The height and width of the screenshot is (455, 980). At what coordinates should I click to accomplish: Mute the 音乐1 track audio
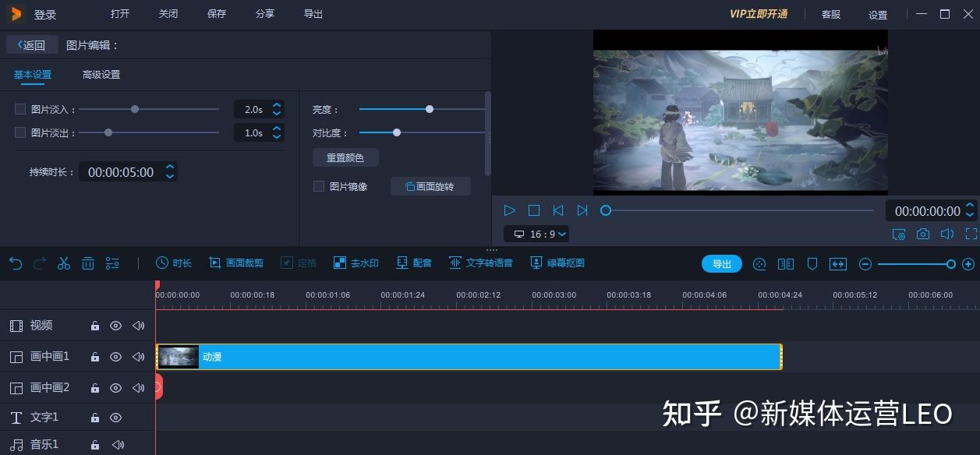coord(118,445)
